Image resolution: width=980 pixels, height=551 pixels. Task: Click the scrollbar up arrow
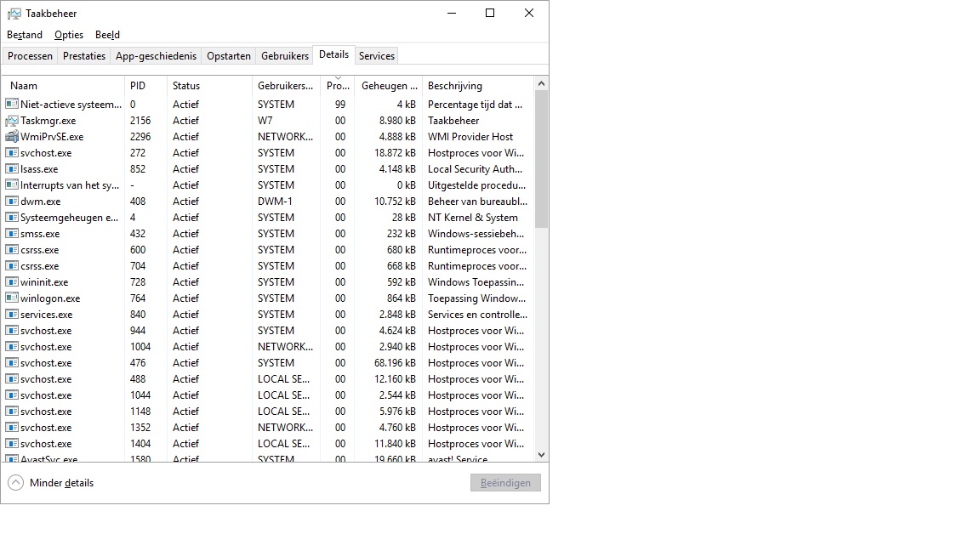(541, 83)
